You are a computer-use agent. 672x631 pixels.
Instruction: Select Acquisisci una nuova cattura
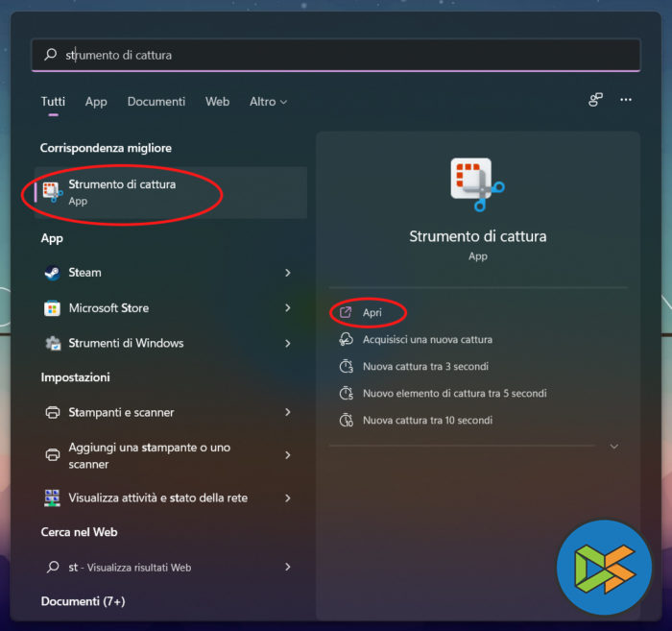point(427,339)
